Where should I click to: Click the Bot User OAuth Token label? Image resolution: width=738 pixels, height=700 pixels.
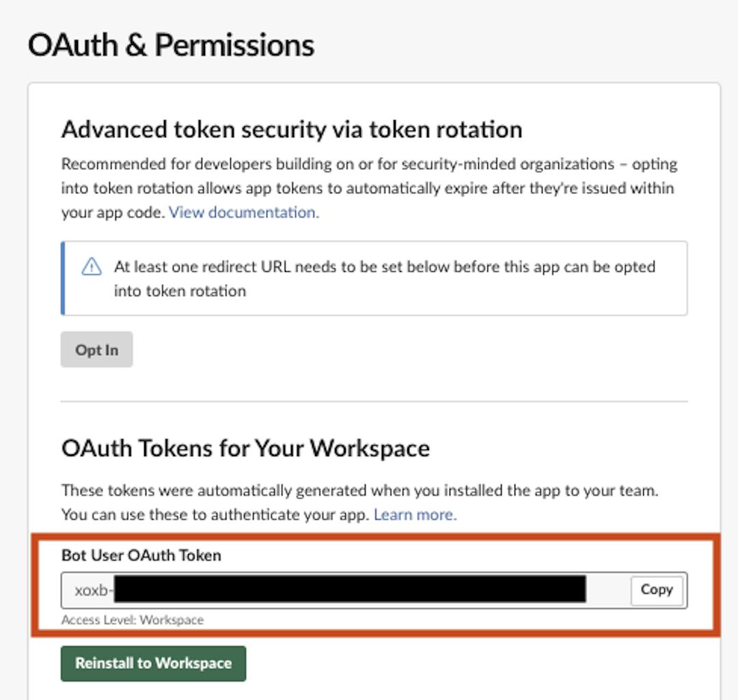click(141, 555)
